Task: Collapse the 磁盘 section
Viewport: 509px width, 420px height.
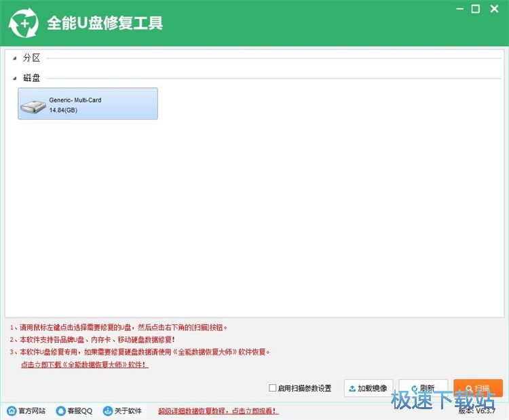Action: tap(15, 78)
